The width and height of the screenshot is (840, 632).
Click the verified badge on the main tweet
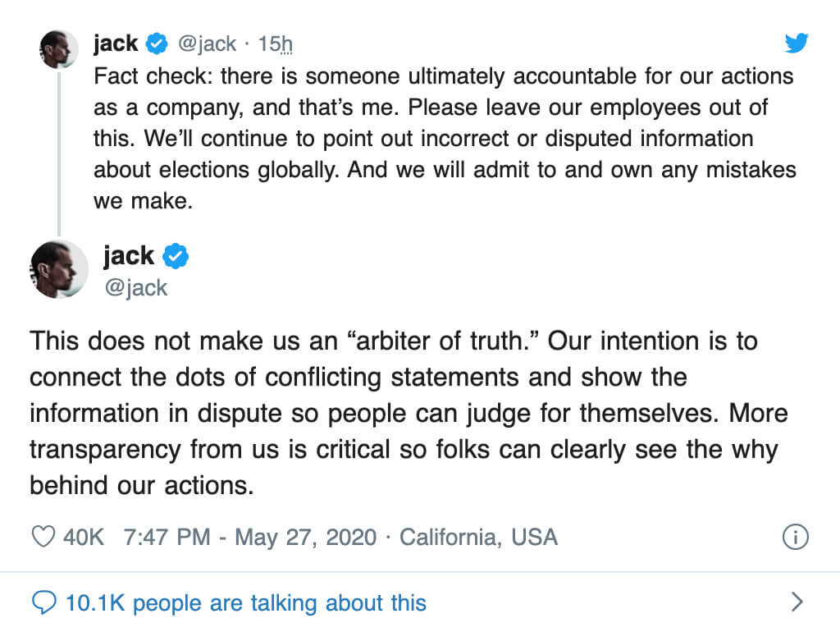pos(176,256)
